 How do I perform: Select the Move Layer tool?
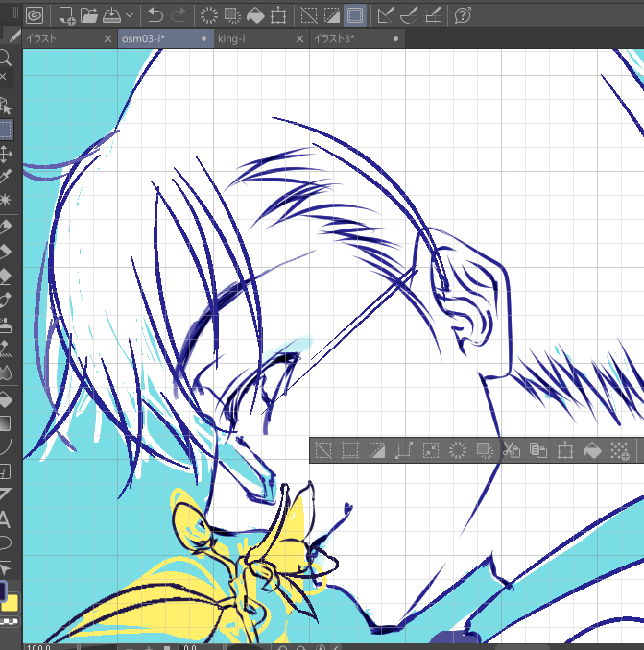5,154
